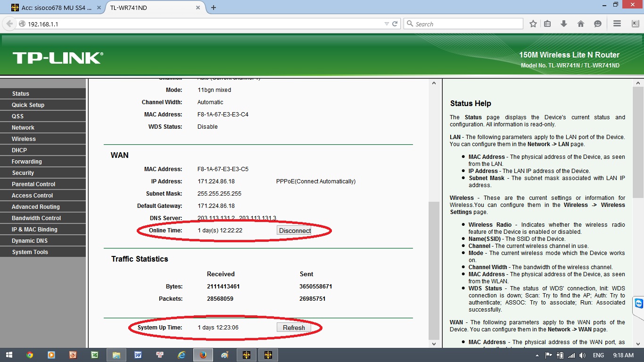Open the Quick Setup menu item
This screenshot has width=644, height=362.
coord(43,105)
